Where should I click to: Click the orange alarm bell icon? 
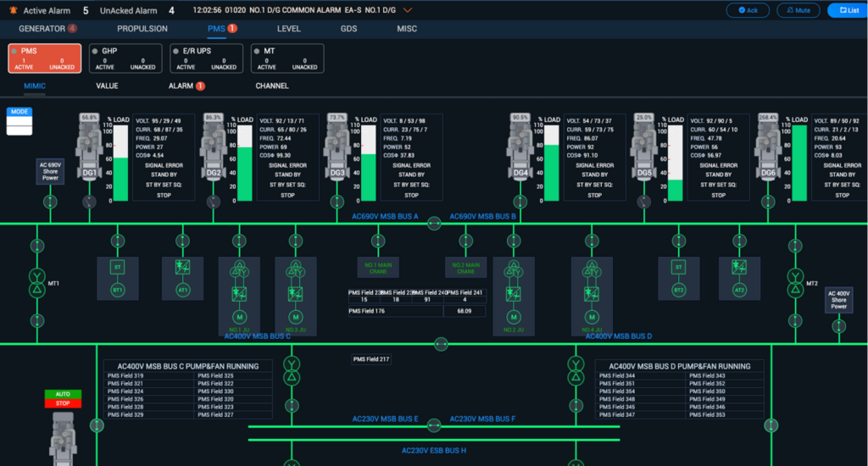pyautogui.click(x=12, y=11)
